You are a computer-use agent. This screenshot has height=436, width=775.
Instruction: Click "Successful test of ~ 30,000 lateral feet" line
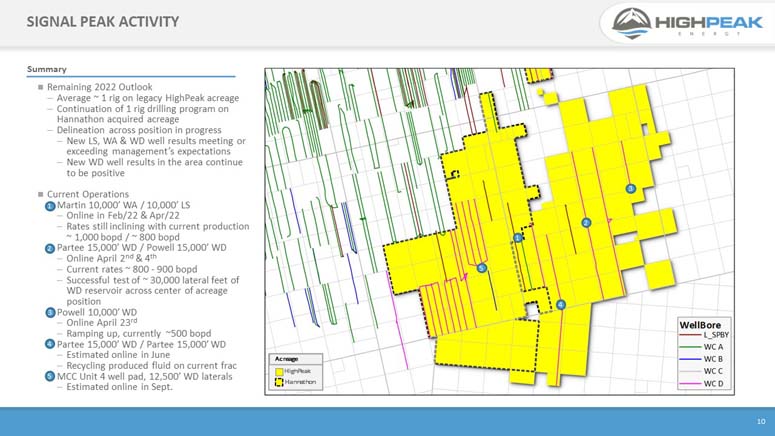point(153,280)
